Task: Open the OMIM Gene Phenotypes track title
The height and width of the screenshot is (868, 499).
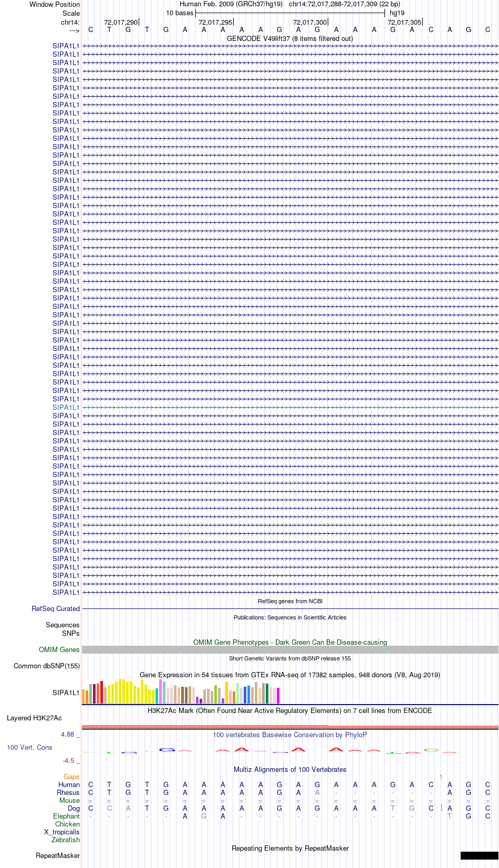Action: 290,642
